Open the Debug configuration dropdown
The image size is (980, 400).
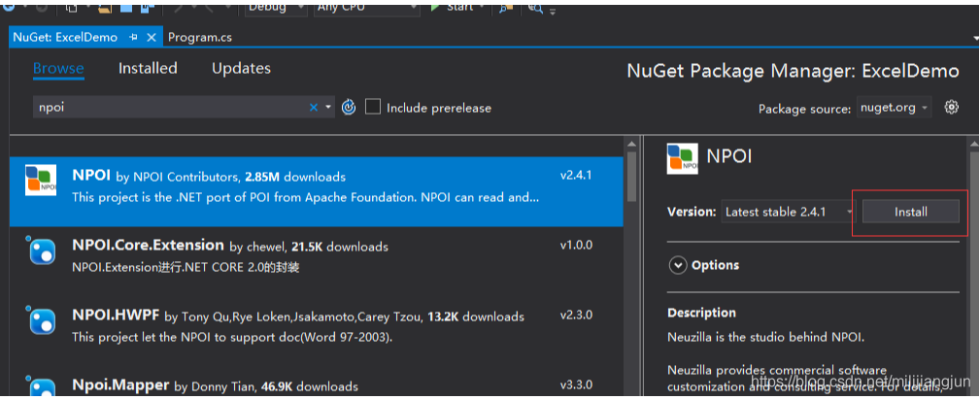[x=276, y=8]
